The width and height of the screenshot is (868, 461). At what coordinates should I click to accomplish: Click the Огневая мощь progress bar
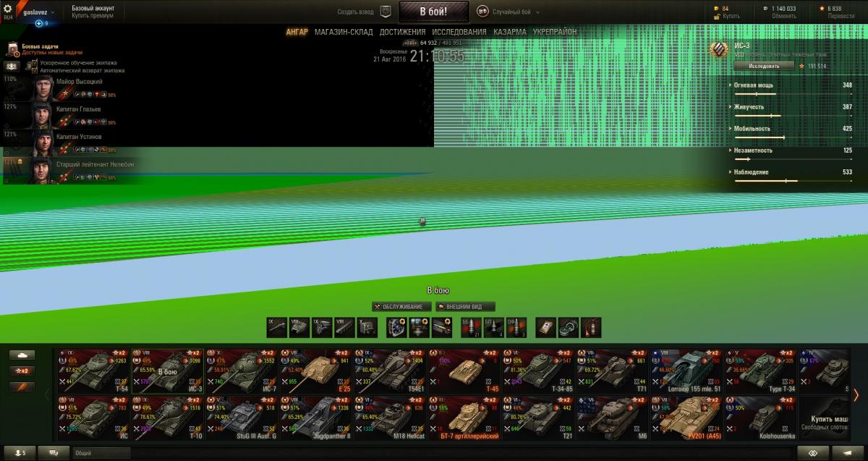pyautogui.click(x=793, y=94)
